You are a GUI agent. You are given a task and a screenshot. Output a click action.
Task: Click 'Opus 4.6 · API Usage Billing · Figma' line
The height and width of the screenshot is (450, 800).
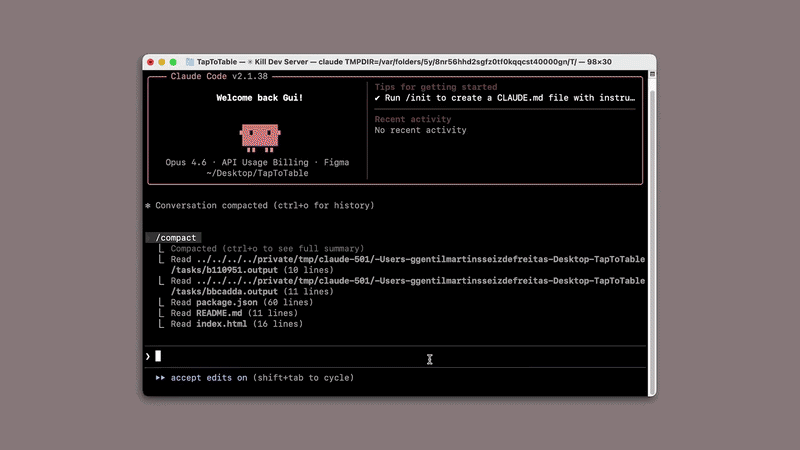click(x=257, y=162)
